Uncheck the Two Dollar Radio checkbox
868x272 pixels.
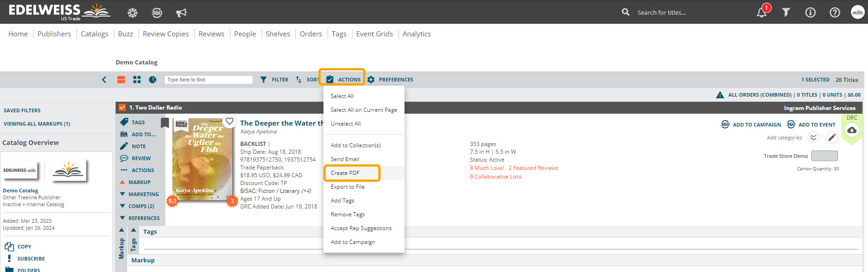tap(122, 108)
